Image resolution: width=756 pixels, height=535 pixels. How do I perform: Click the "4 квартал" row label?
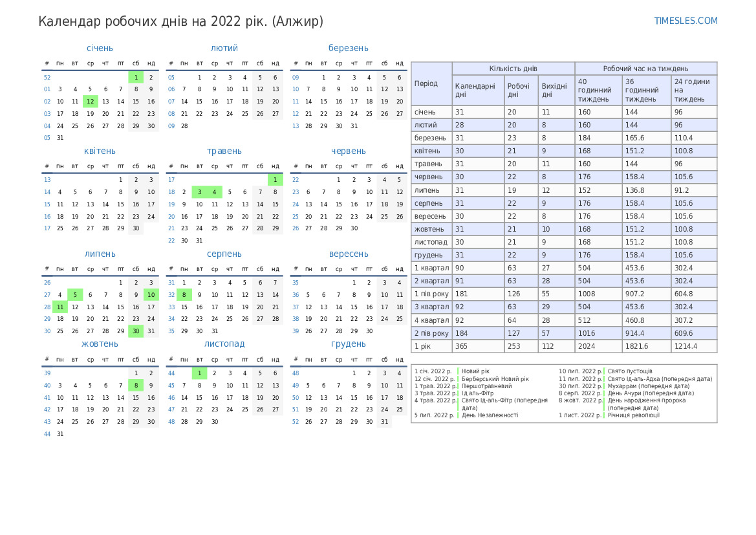(431, 320)
